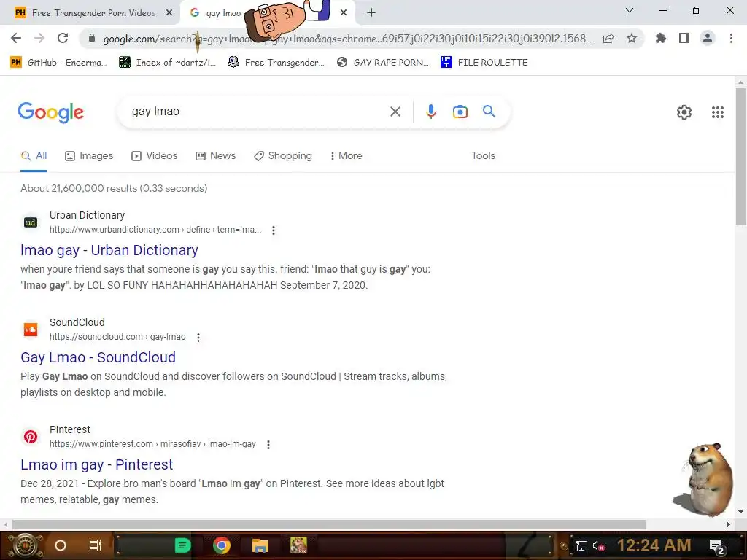Open the share this page icon
Image resolution: width=747 pixels, height=560 pixels.
(608, 38)
